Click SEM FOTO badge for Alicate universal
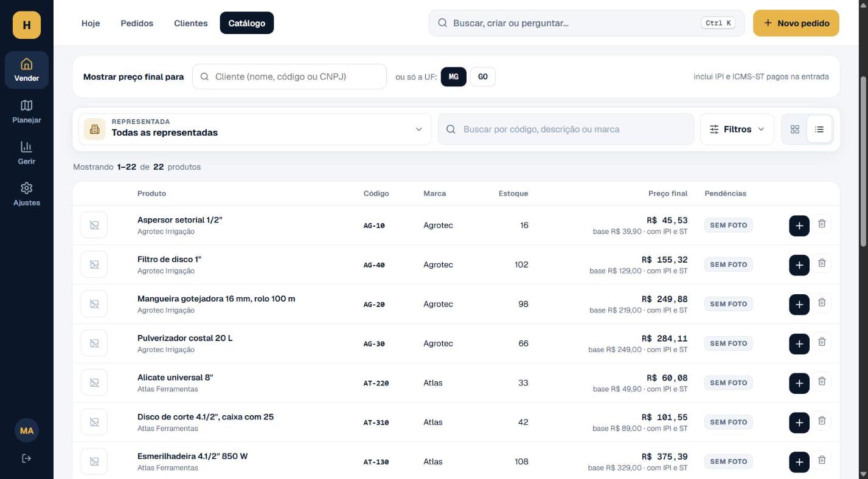868x479 pixels. tap(729, 383)
